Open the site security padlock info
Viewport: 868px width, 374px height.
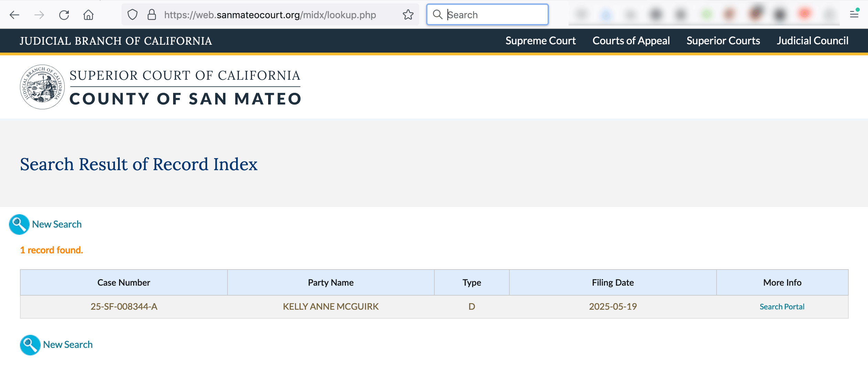coord(151,15)
